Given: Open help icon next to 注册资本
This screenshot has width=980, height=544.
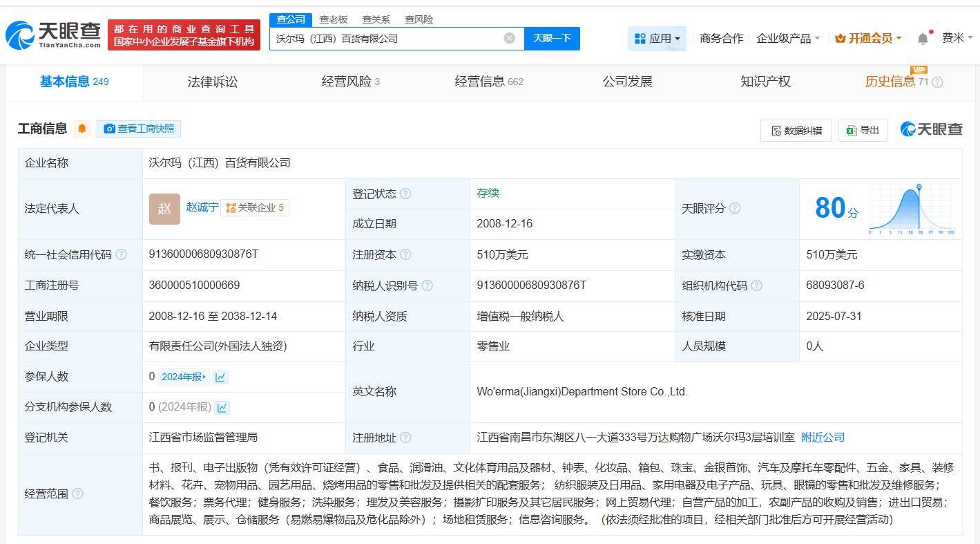Looking at the screenshot, I should coord(405,254).
